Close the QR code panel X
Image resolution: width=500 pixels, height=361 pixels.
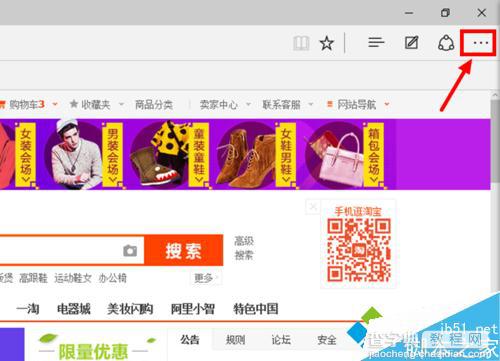coord(313,207)
